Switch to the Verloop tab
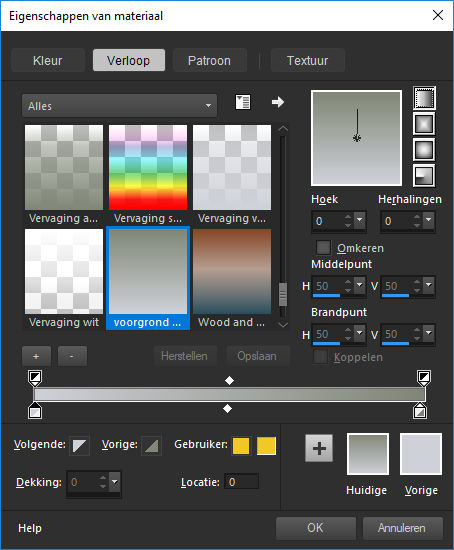The height and width of the screenshot is (550, 454). tap(129, 61)
